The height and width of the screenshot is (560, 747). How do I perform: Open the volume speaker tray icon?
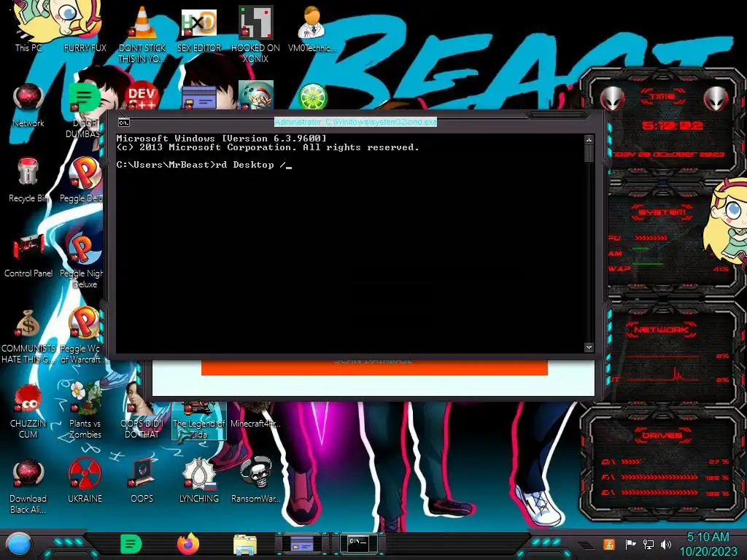click(x=666, y=544)
